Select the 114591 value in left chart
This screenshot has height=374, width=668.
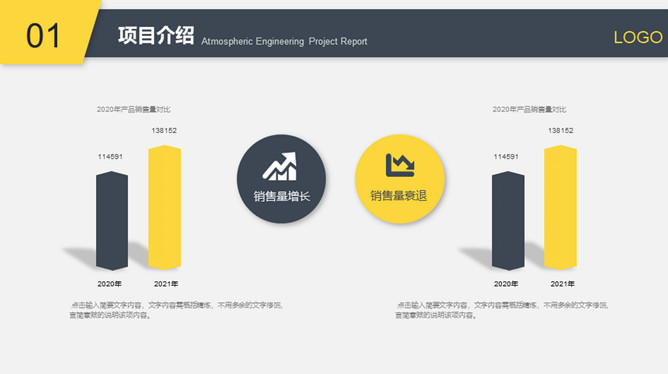click(x=110, y=157)
